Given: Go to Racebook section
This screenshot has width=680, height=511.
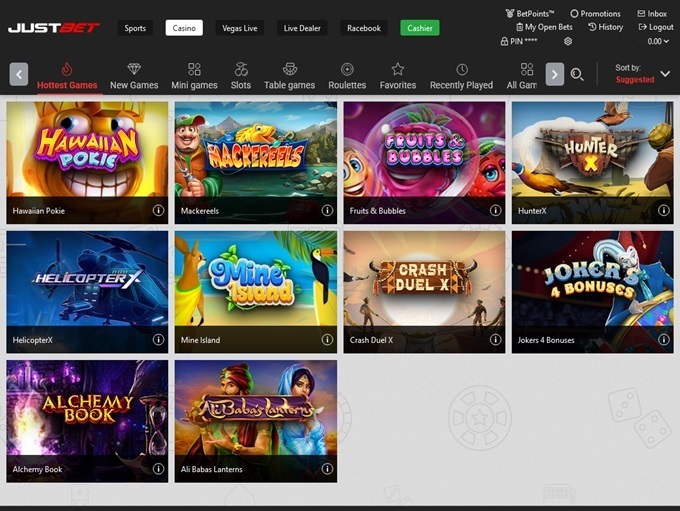Looking at the screenshot, I should pos(363,28).
